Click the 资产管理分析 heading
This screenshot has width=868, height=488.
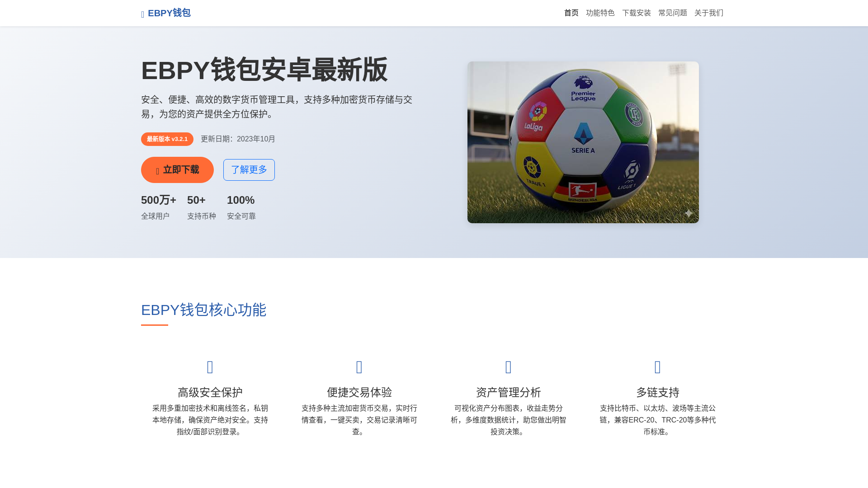509,392
